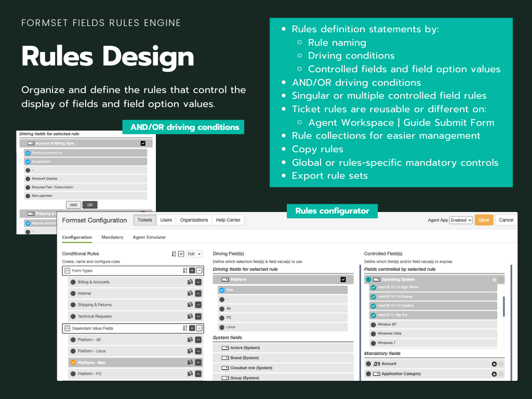This screenshot has width=532, height=399.
Task: Add a rule to Form Types collection
Action: pyautogui.click(x=192, y=271)
